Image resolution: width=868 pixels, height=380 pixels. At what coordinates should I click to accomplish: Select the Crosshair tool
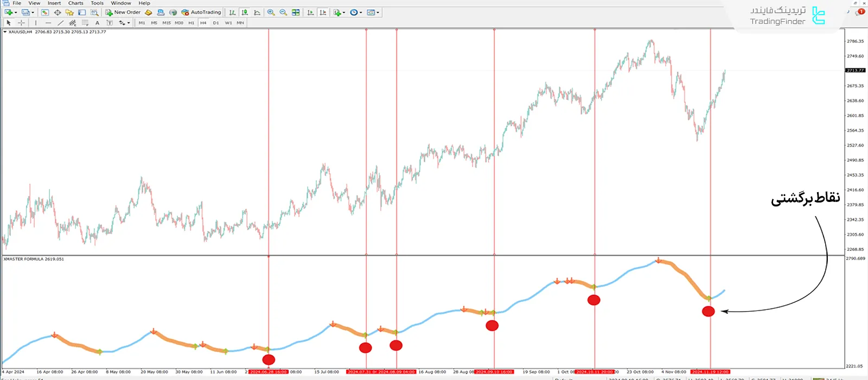(x=21, y=23)
